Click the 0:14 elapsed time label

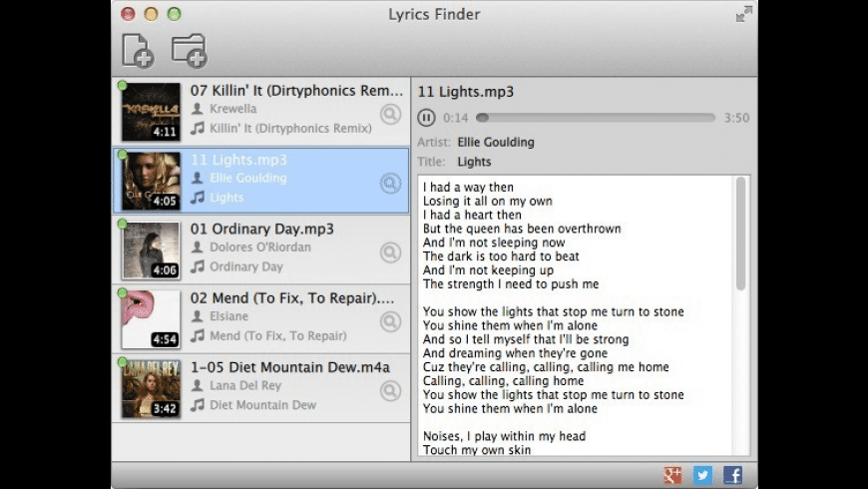click(456, 118)
